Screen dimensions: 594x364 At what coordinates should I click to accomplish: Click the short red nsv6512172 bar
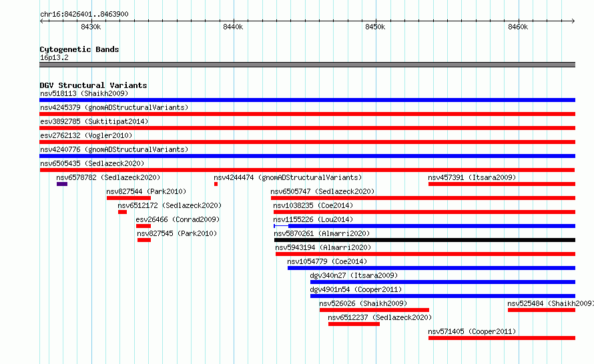click(x=122, y=212)
